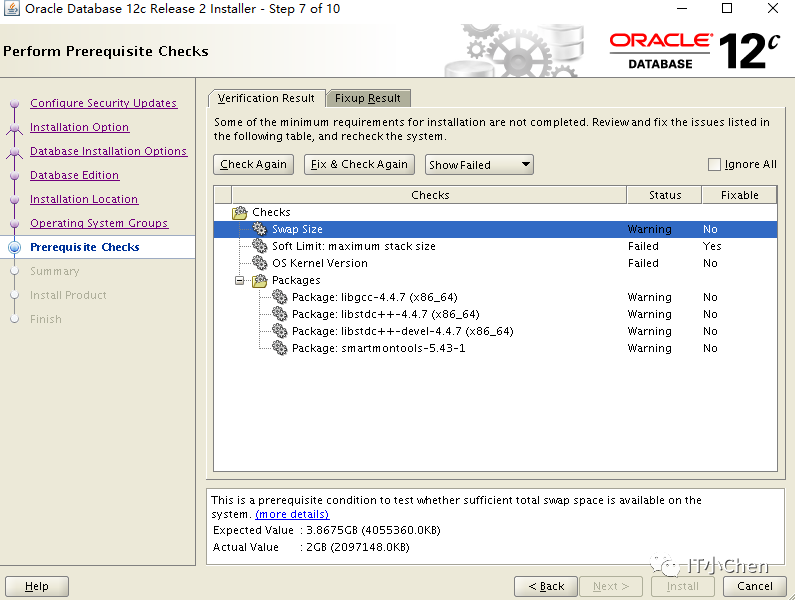Click the Java icon in the title bar
The height and width of the screenshot is (600, 795).
pyautogui.click(x=11, y=9)
